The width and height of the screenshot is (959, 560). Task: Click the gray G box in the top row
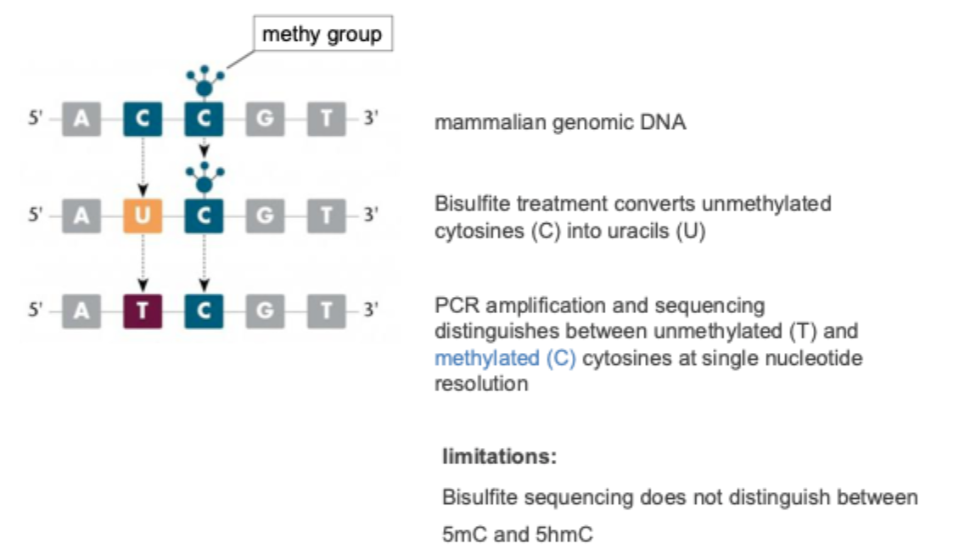(x=266, y=120)
